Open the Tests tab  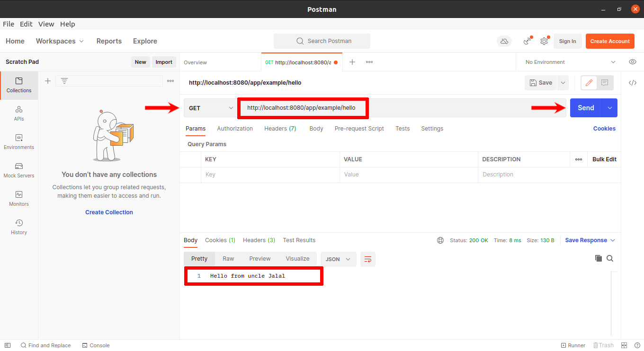[402, 129]
